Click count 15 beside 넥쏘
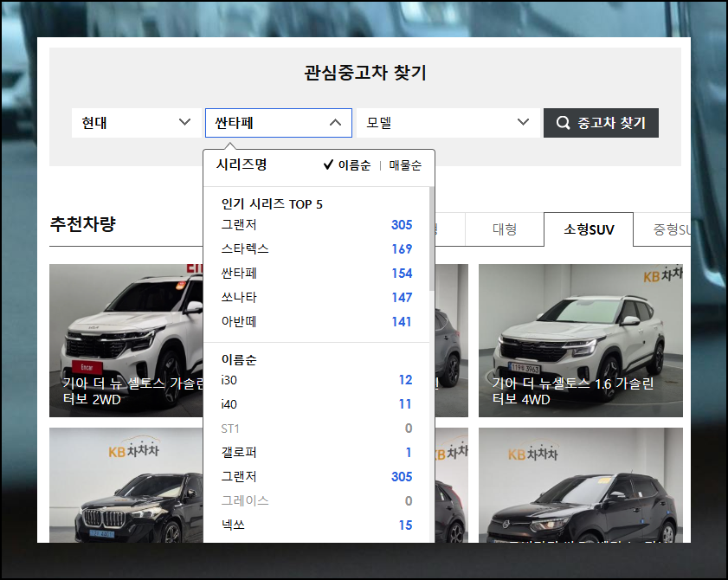The image size is (728, 580). 405,525
